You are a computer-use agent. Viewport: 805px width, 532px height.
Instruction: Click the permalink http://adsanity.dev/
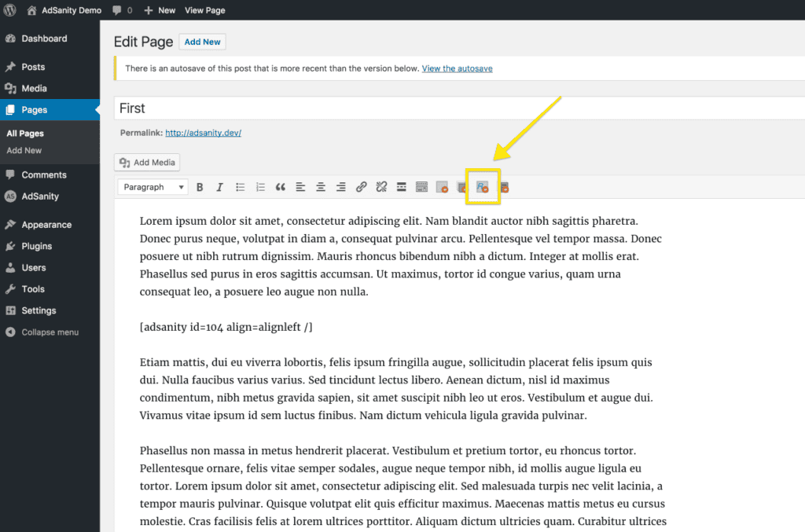(x=203, y=133)
